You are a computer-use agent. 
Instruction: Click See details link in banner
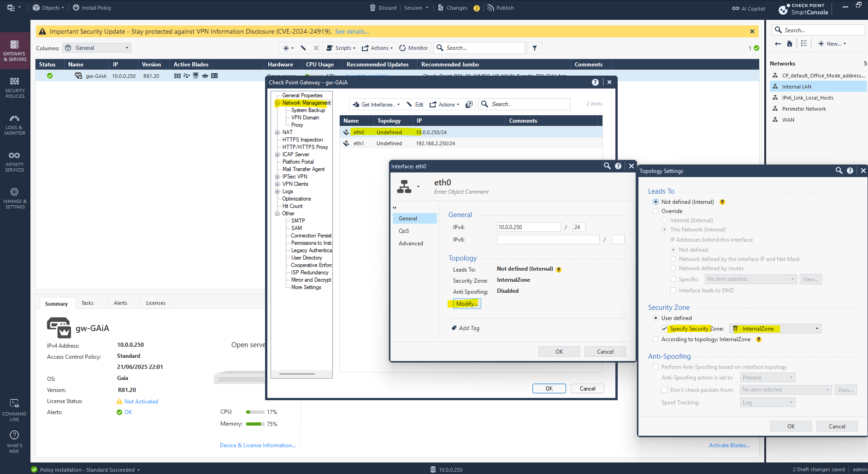[x=352, y=32]
